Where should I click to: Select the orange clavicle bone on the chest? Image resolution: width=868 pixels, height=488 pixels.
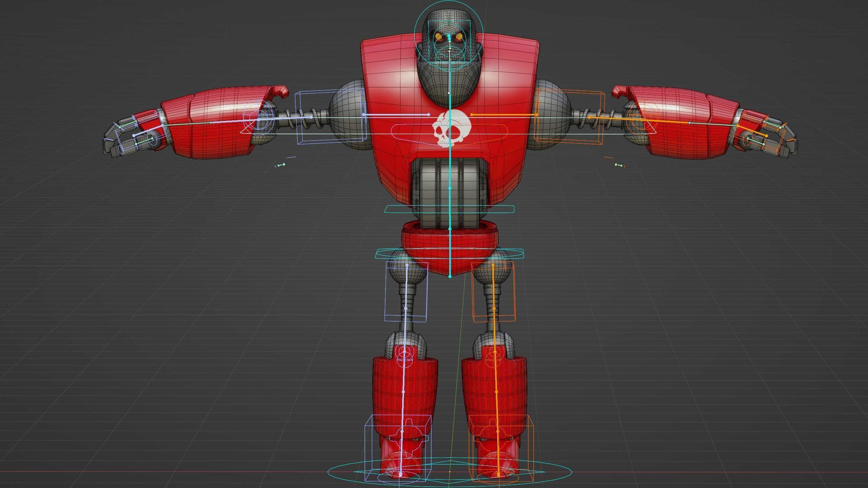504,115
